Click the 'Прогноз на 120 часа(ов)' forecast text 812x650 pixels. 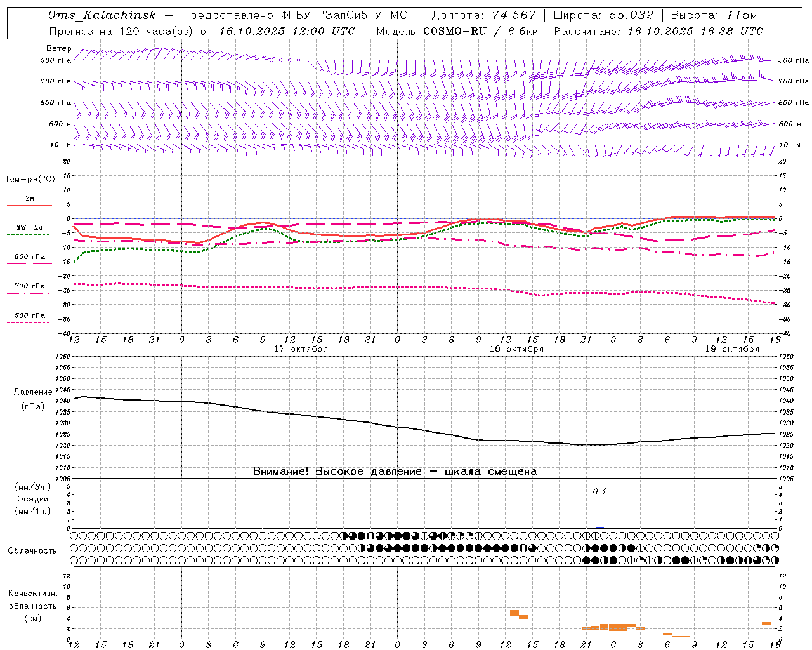121,31
